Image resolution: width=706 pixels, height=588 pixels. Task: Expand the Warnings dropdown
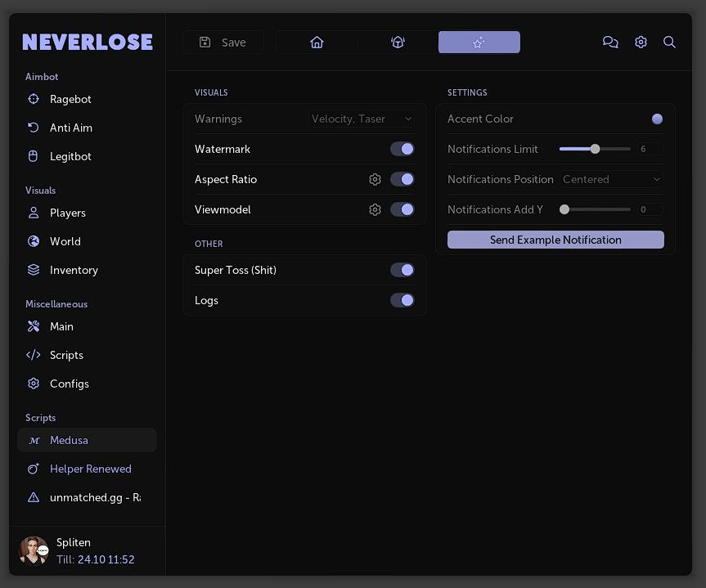[x=362, y=119]
